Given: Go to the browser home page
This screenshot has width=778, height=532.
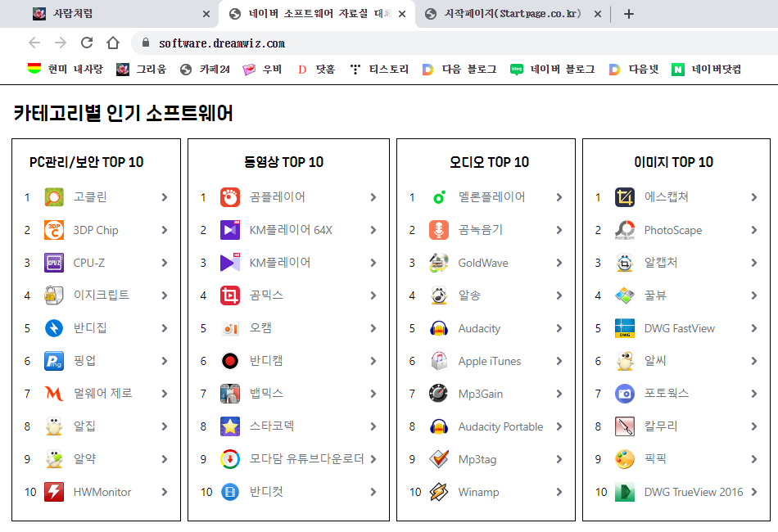Looking at the screenshot, I should 113,43.
